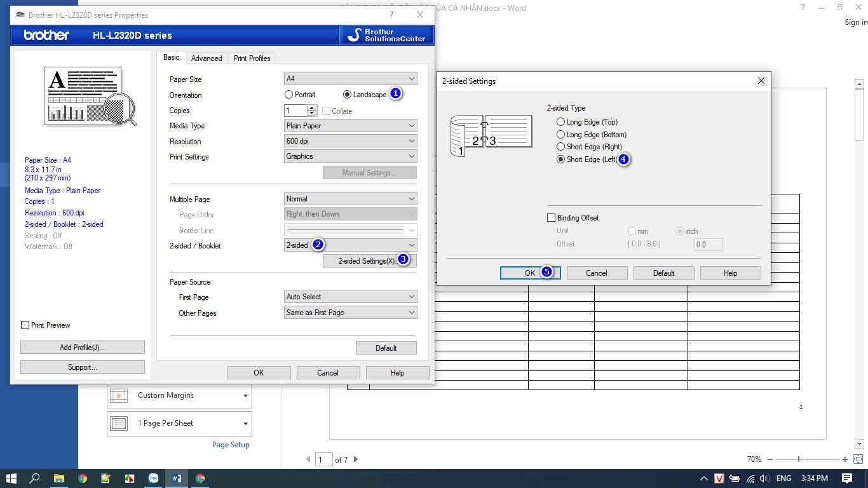This screenshot has height=488, width=868.
Task: Open the Media Type dropdown
Action: pyautogui.click(x=350, y=126)
